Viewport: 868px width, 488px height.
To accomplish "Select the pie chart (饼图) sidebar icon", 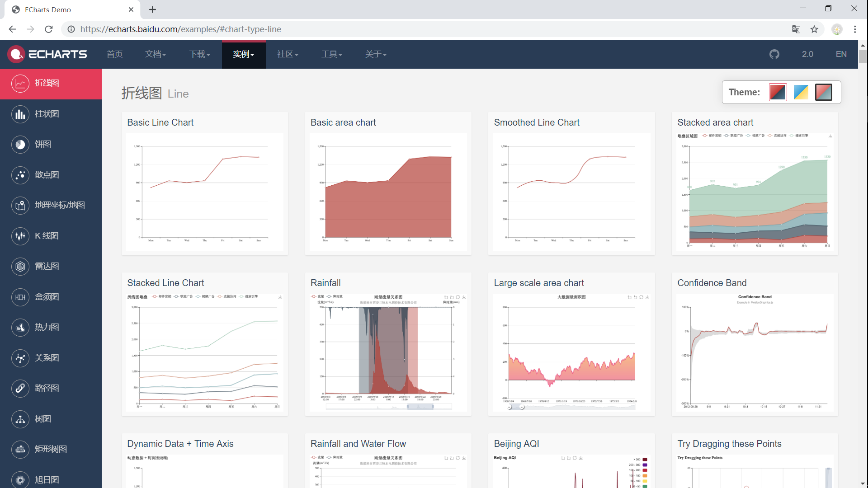I will point(20,144).
